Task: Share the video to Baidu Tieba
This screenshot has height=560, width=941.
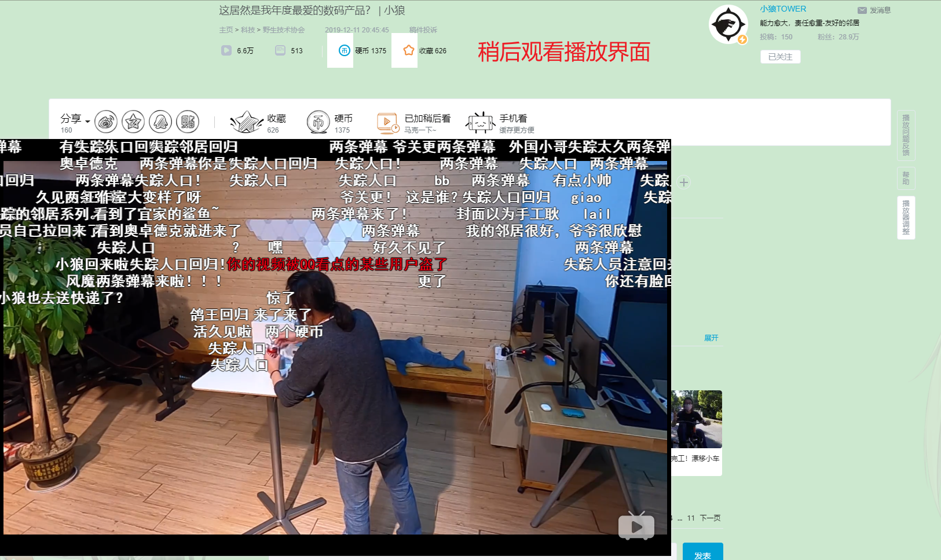Action: [188, 122]
